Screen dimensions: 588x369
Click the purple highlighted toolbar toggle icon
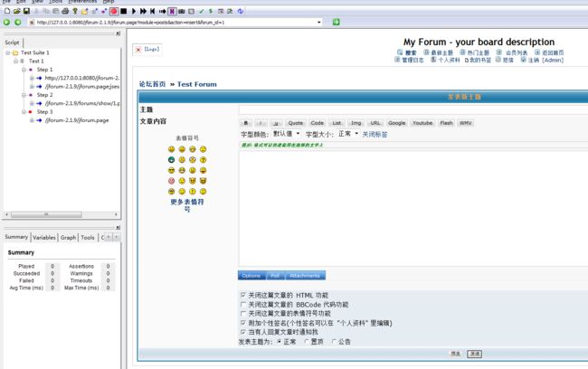point(172,11)
